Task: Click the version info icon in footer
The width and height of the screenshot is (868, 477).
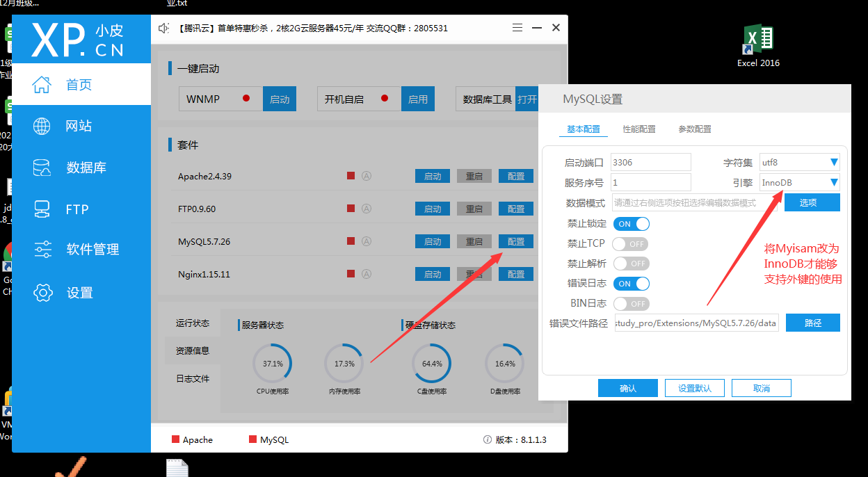Action: tap(488, 439)
